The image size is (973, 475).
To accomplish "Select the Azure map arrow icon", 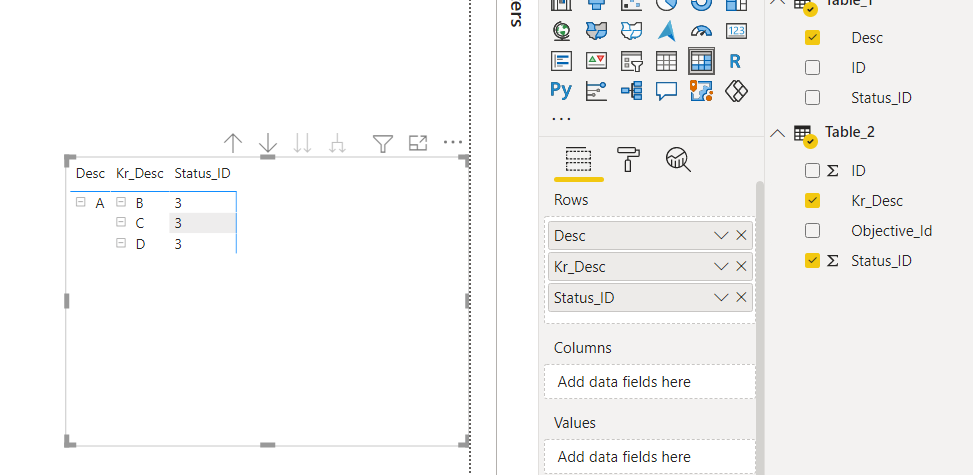I will coord(666,30).
